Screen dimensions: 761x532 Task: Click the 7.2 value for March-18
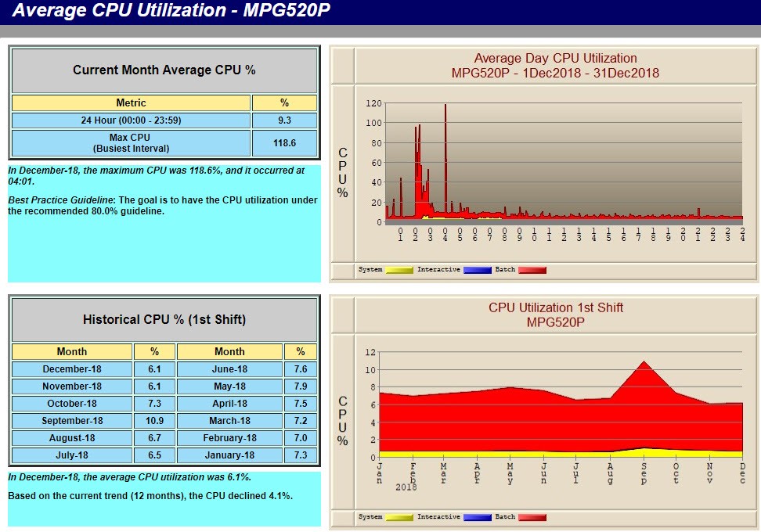click(x=301, y=421)
